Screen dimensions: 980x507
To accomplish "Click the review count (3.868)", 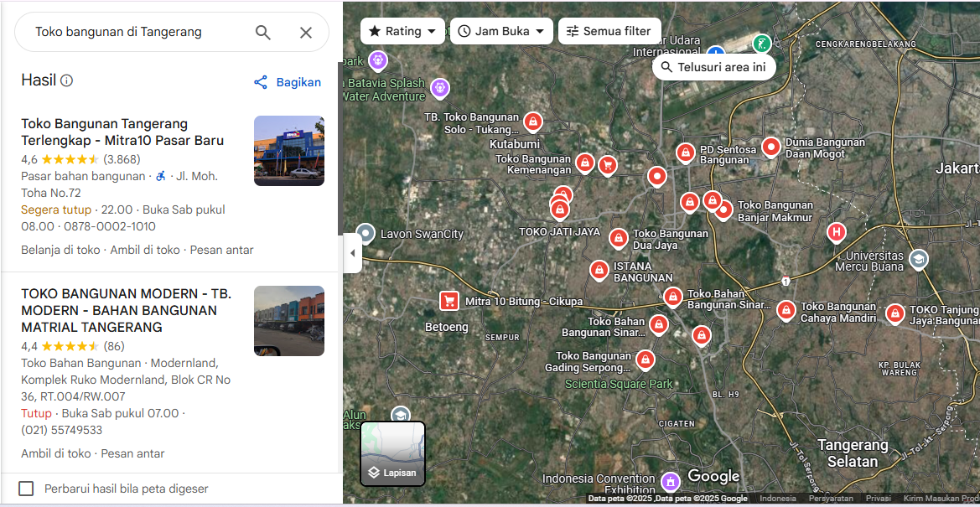I will pyautogui.click(x=122, y=158).
